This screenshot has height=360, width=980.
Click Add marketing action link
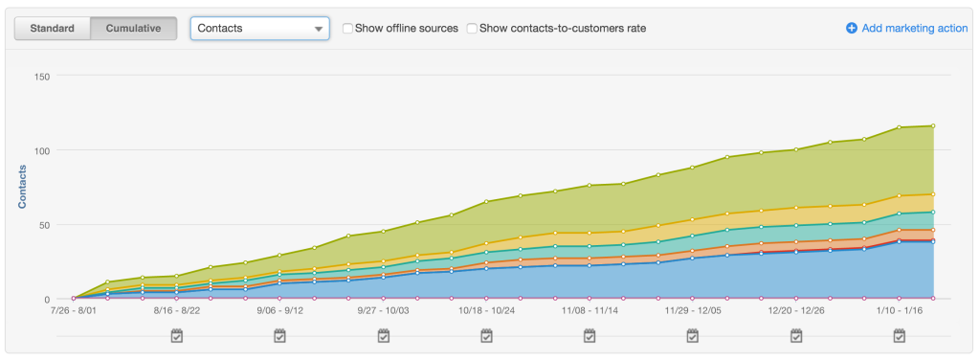pyautogui.click(x=907, y=28)
